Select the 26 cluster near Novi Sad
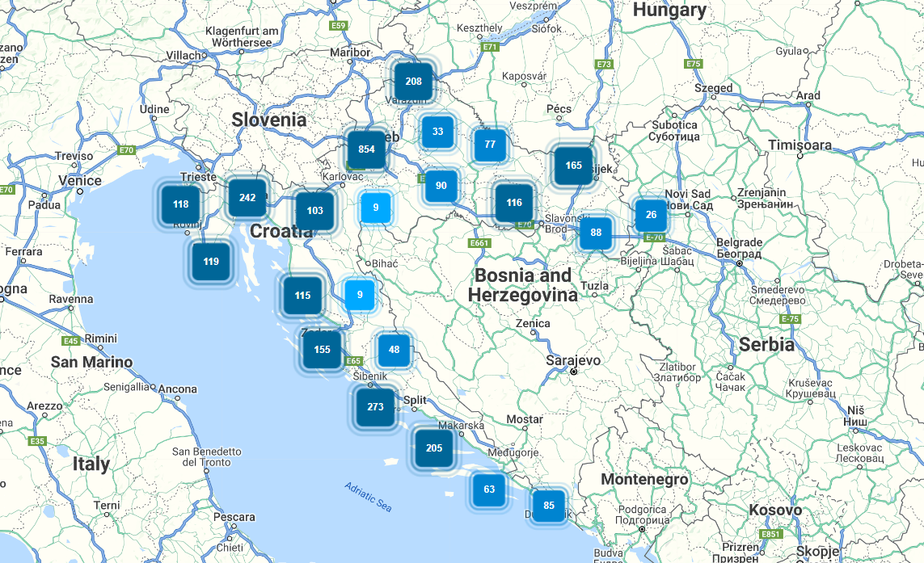Screen dimensions: 924x563 pos(651,215)
